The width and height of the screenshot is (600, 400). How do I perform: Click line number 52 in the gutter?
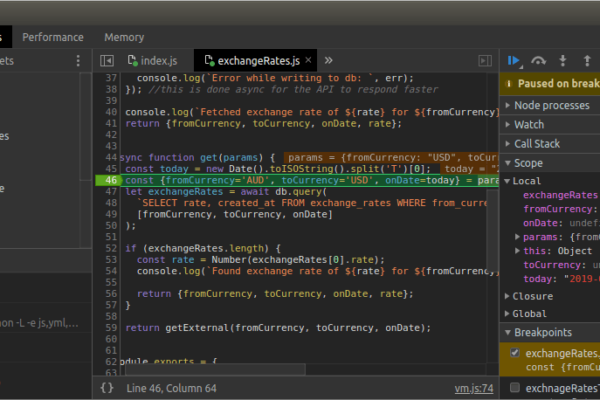click(111, 248)
